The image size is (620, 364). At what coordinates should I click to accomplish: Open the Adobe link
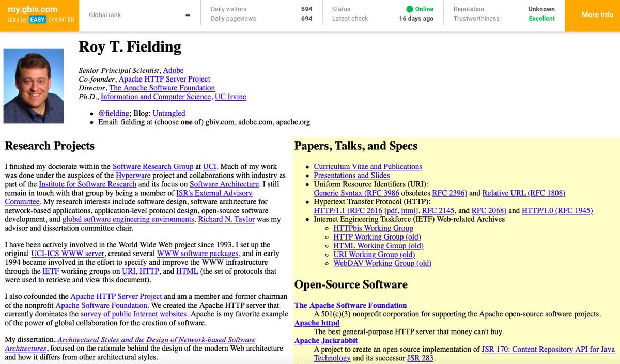tap(173, 70)
